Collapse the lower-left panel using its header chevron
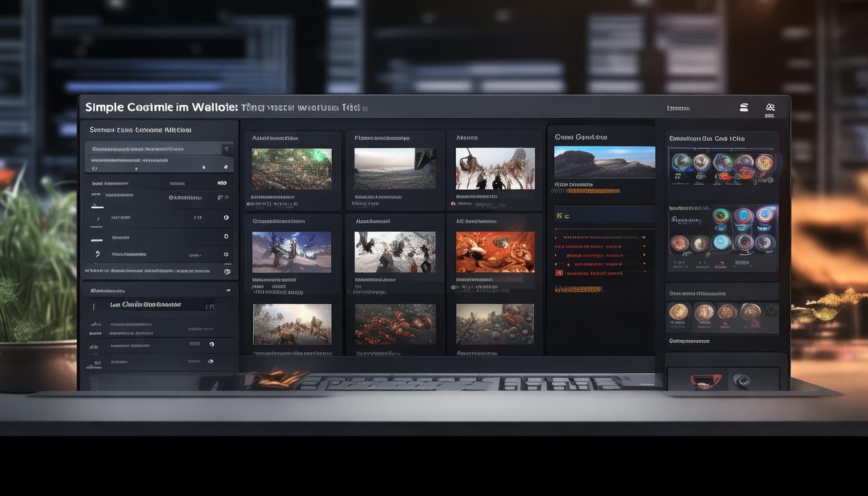 tap(227, 291)
